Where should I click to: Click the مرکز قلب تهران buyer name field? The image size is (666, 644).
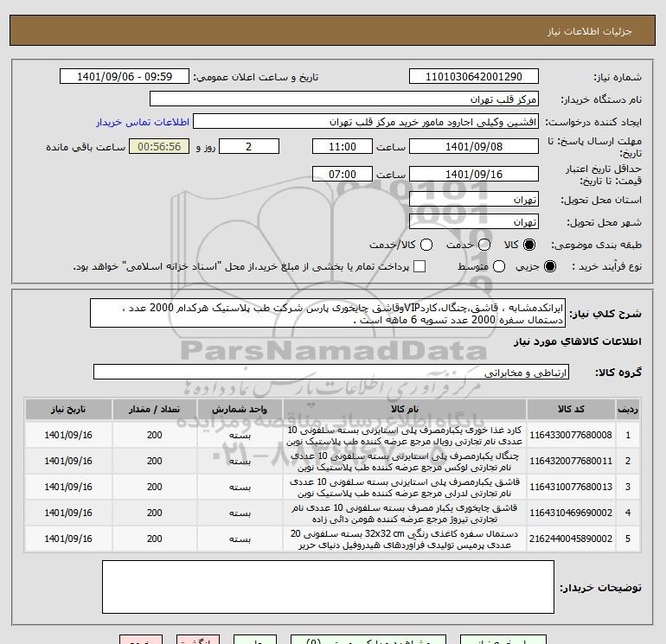[344, 99]
